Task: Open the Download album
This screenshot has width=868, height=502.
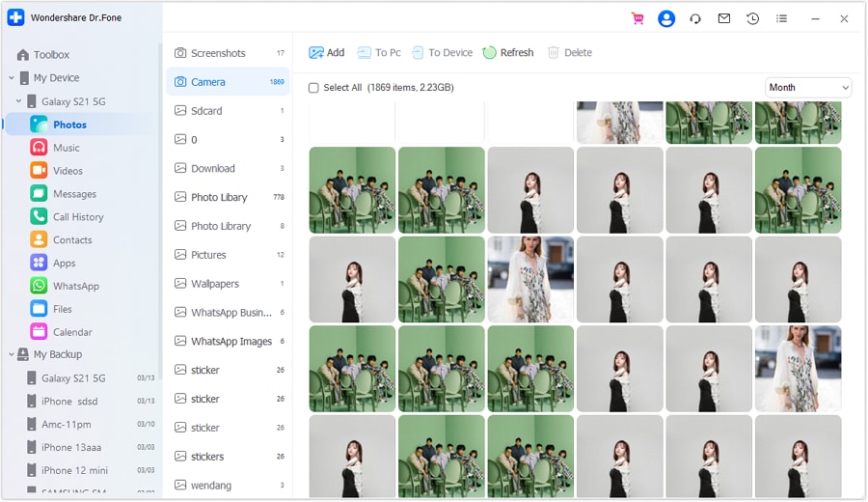Action: (229, 168)
